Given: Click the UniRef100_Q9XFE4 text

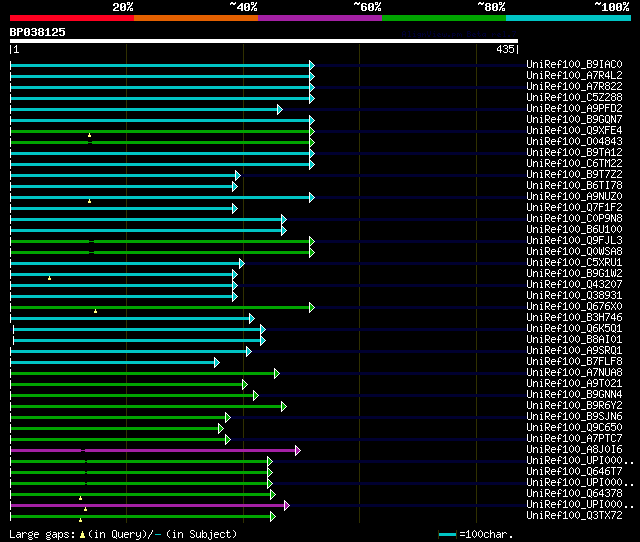Looking at the screenshot, I should 574,131.
